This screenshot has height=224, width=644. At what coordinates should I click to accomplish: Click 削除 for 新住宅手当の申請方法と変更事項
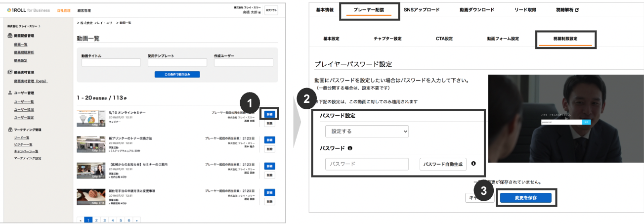pos(270,201)
